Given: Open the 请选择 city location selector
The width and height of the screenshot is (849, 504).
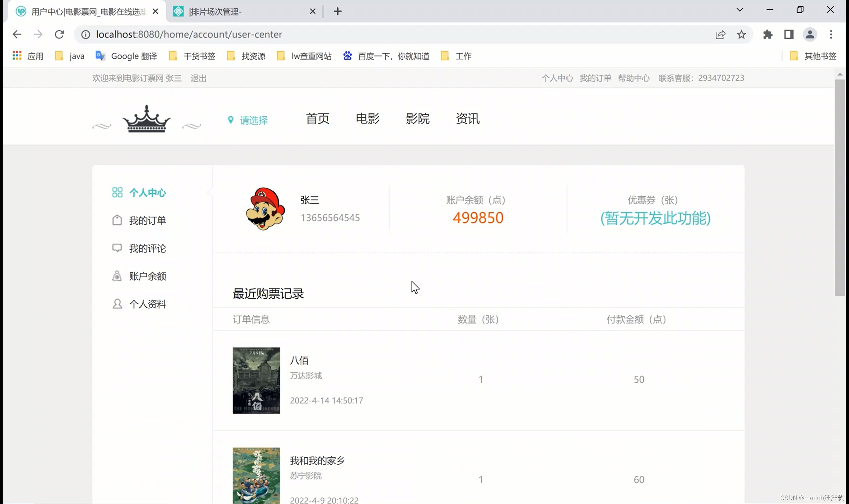Looking at the screenshot, I should point(253,120).
